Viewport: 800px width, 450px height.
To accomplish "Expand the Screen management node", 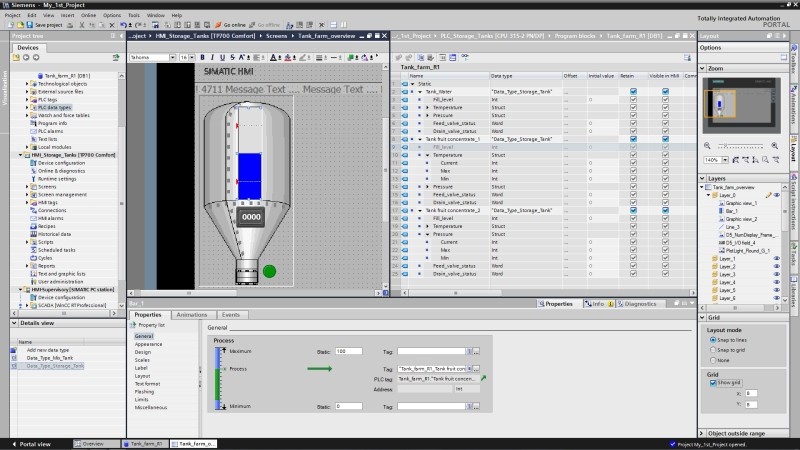I will (27, 194).
